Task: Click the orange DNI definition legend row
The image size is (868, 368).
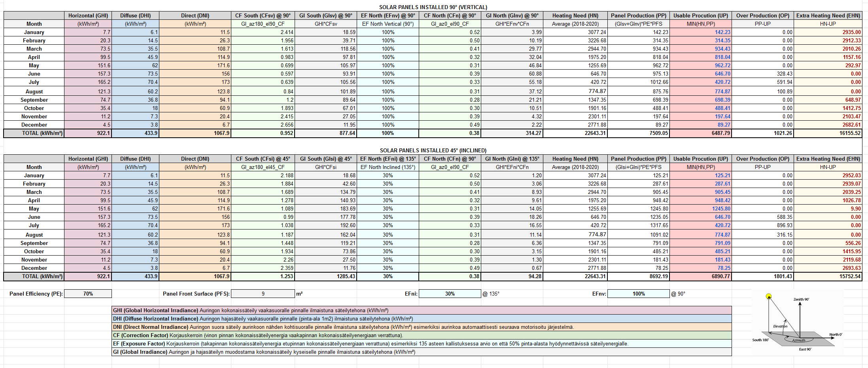Action: pyautogui.click(x=422, y=327)
